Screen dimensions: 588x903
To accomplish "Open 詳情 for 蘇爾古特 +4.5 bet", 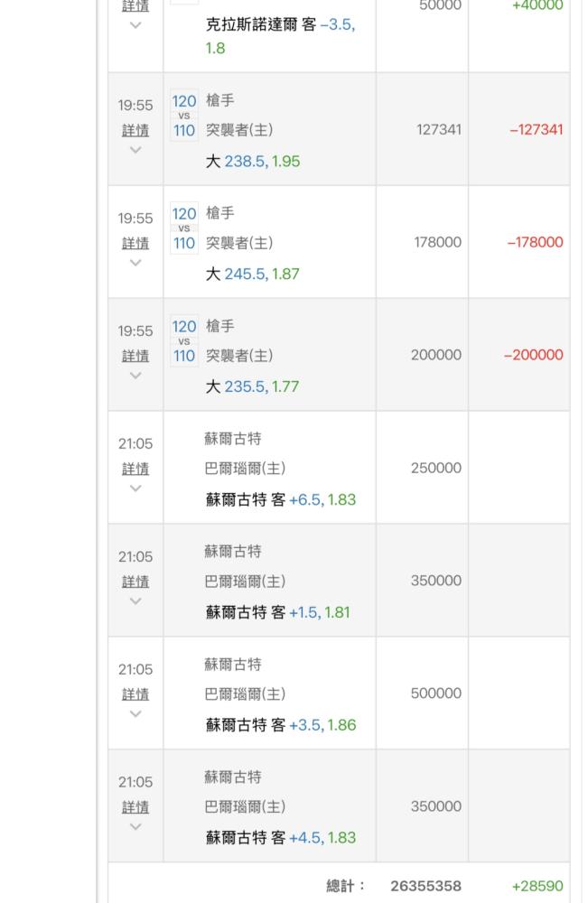I will pos(135,808).
